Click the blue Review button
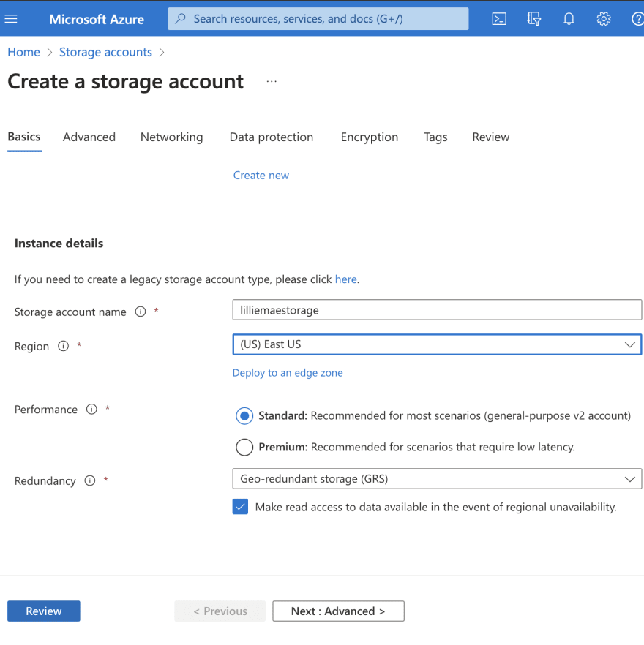644x645 pixels. point(44,611)
